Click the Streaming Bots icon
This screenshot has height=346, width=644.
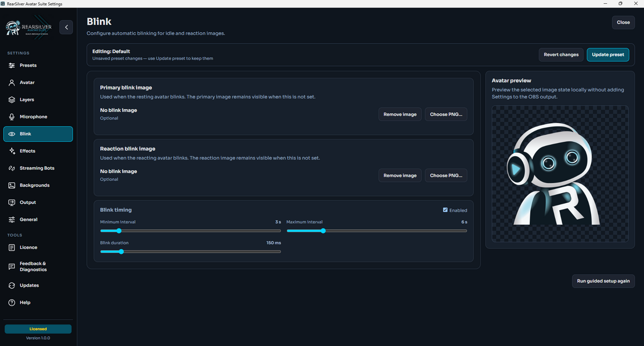coord(12,168)
